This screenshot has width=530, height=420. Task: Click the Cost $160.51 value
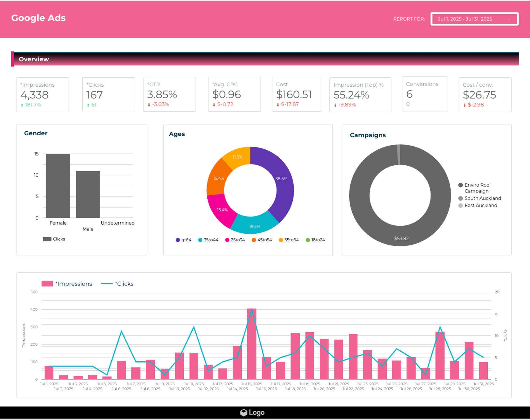(294, 94)
